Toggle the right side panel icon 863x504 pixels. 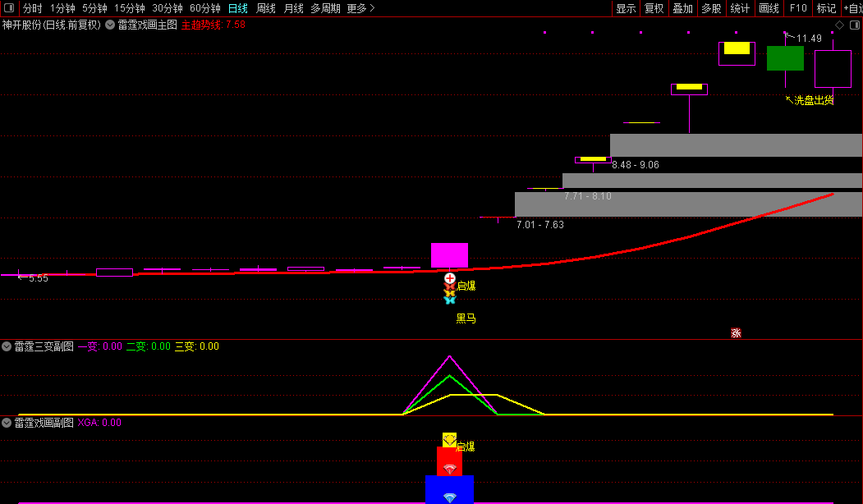[x=854, y=25]
